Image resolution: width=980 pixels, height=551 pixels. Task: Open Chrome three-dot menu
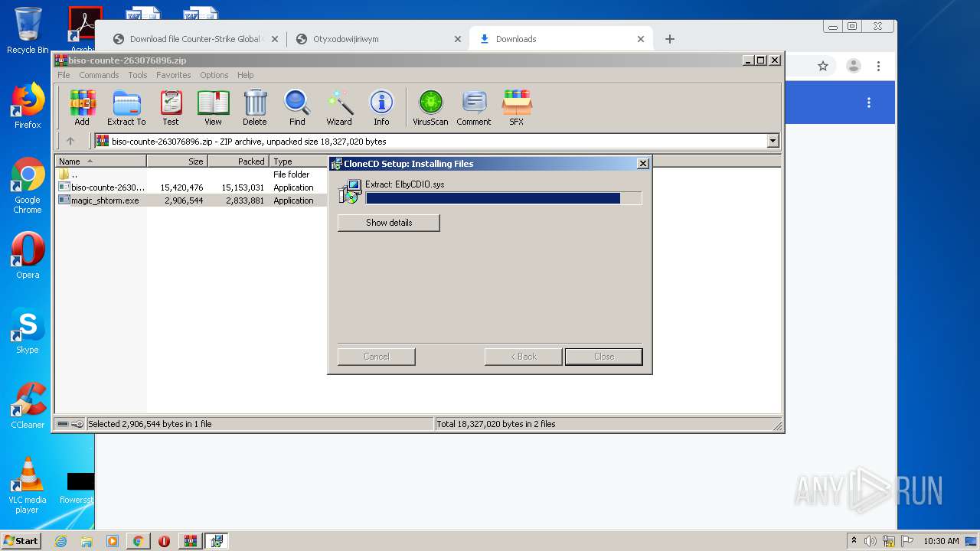coord(879,66)
